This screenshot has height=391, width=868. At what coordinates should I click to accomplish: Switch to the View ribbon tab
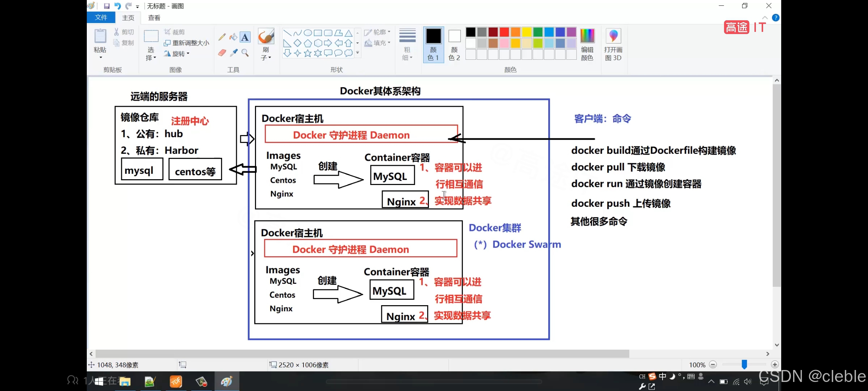click(x=154, y=17)
